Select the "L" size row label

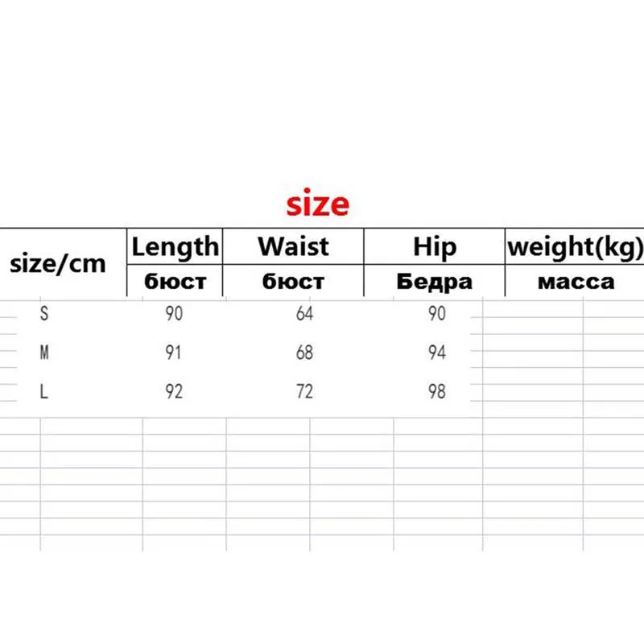pos(44,391)
